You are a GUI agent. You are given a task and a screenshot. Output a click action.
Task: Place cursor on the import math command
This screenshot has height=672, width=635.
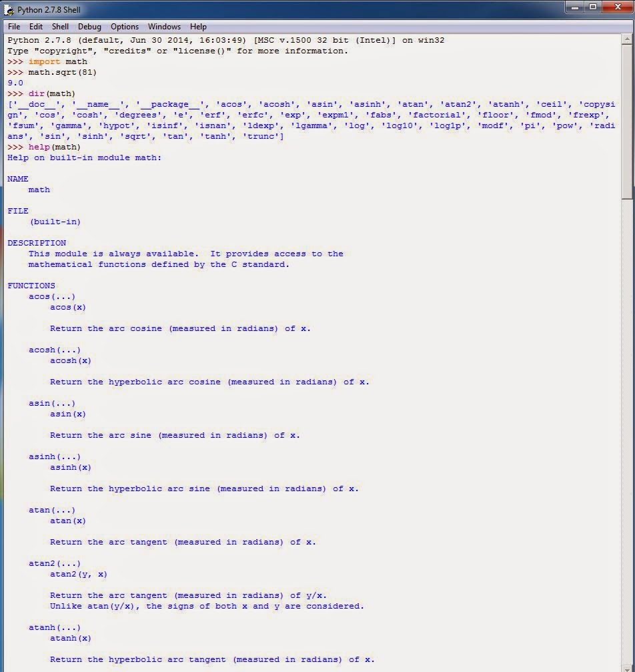pyautogui.click(x=57, y=61)
